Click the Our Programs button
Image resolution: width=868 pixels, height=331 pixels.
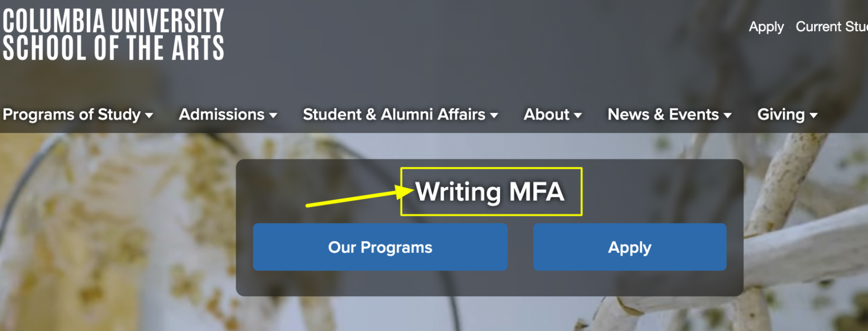380,247
